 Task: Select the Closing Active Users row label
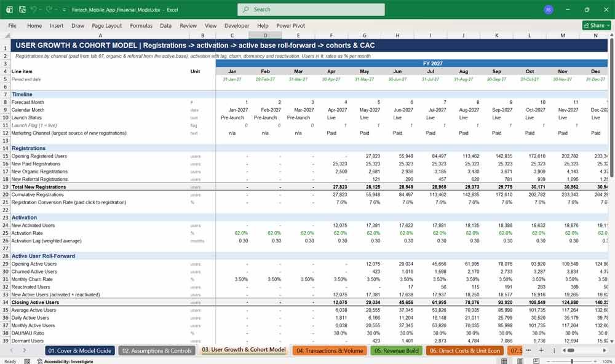[x=35, y=303]
